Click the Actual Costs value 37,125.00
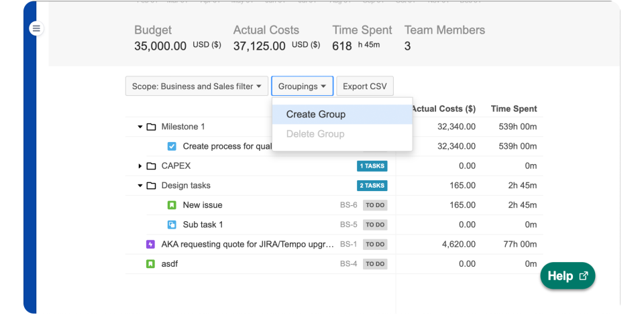Screen dimensions: 644x315 (x=259, y=46)
